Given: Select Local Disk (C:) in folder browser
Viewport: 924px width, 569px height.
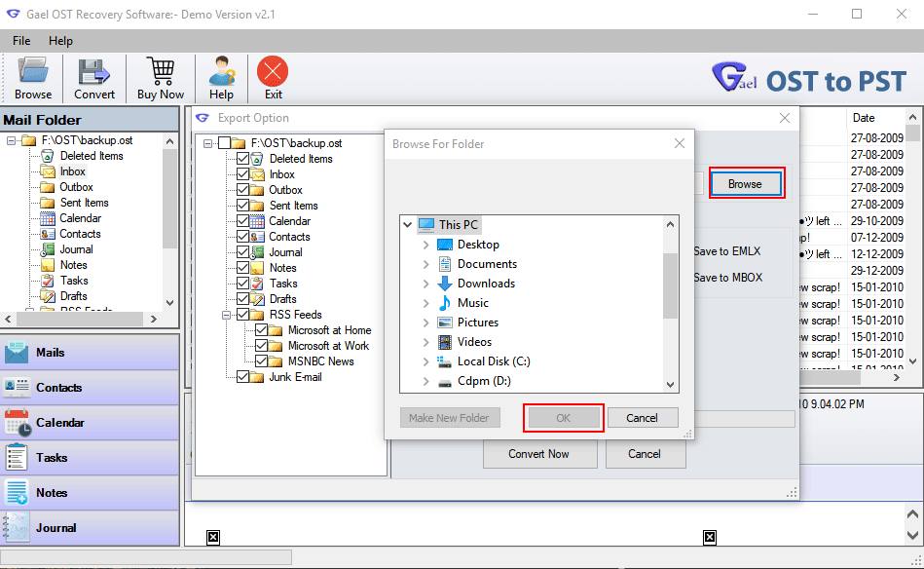Looking at the screenshot, I should pos(494,361).
